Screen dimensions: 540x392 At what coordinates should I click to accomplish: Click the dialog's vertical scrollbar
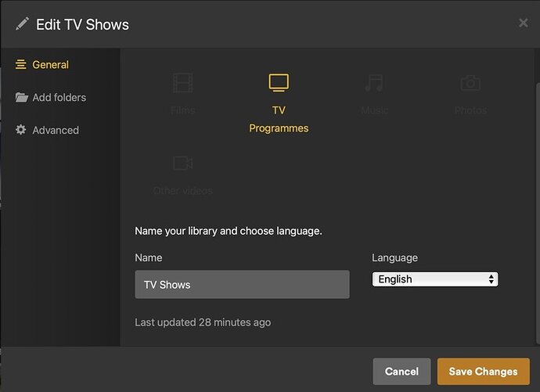tap(538, 214)
